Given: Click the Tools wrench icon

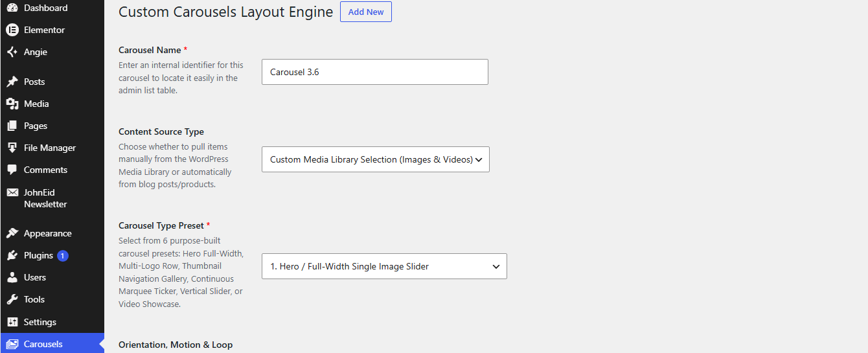Looking at the screenshot, I should click(x=12, y=299).
